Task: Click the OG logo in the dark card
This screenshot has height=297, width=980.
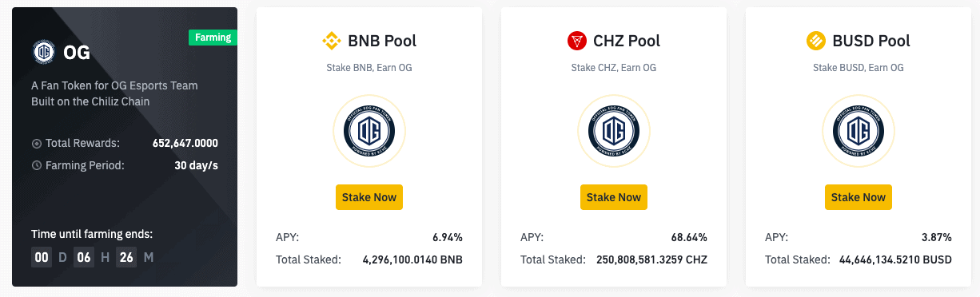Action: 42,53
